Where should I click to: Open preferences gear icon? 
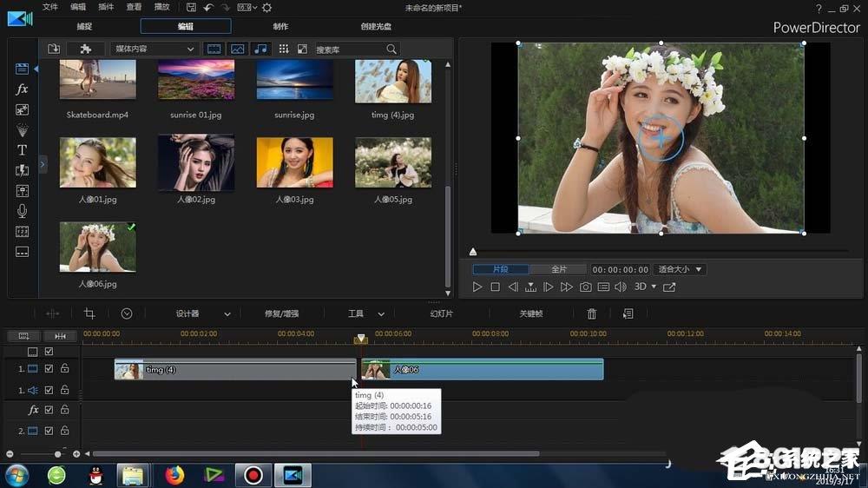click(x=266, y=7)
